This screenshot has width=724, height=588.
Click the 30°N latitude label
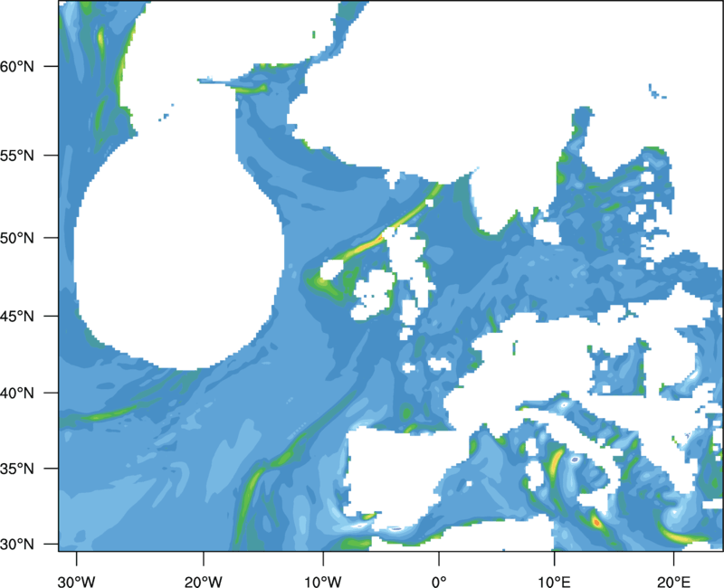pyautogui.click(x=17, y=545)
